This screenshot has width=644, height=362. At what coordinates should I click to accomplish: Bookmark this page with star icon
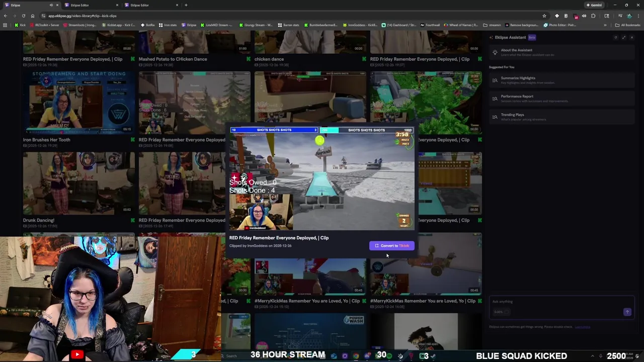pos(544,16)
